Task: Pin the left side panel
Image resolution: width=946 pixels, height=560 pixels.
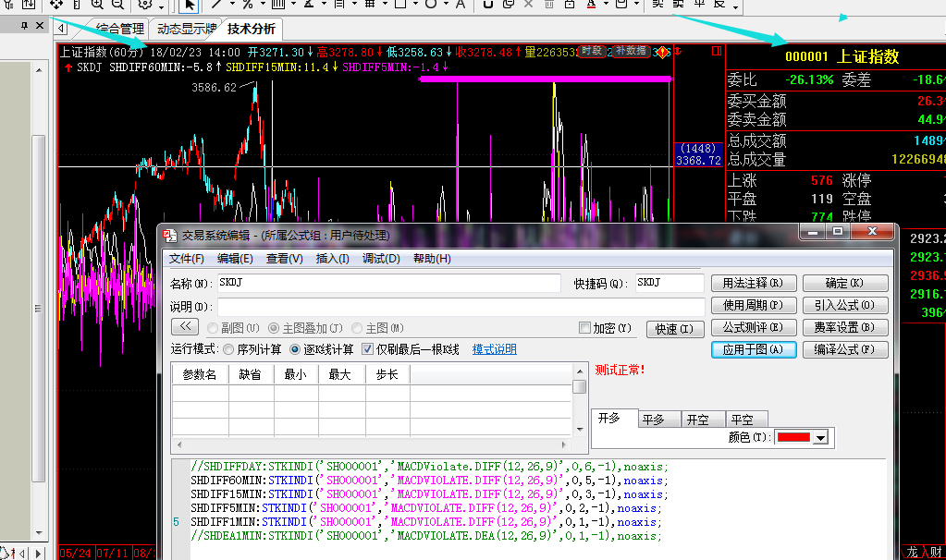Action: 24,25
